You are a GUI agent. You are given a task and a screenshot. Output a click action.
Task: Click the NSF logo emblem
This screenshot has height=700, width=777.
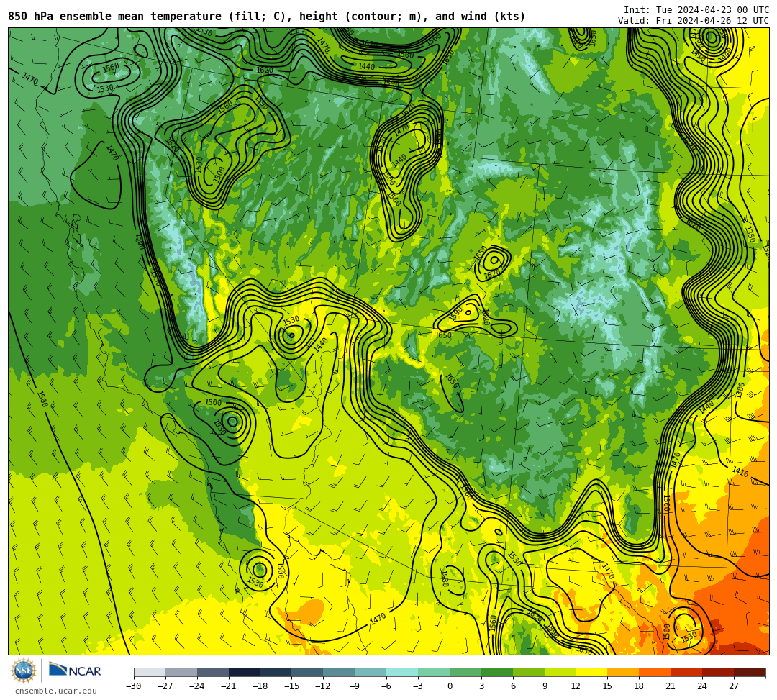23,671
